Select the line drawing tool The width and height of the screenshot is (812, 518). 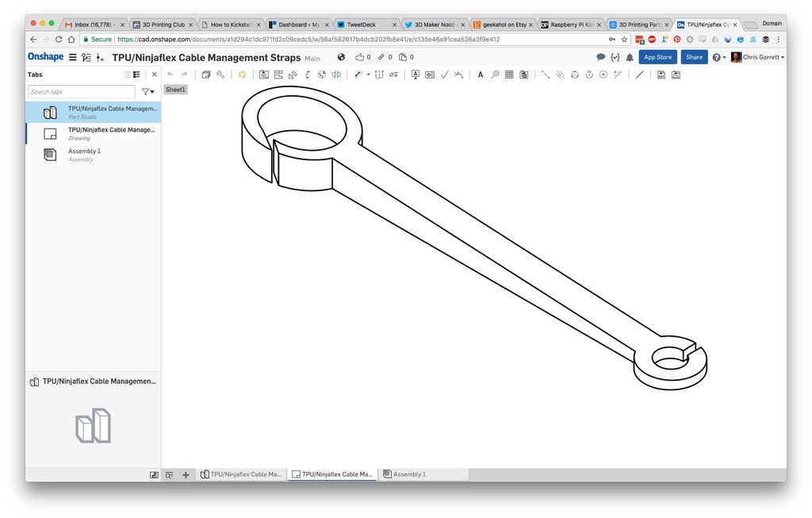point(639,75)
